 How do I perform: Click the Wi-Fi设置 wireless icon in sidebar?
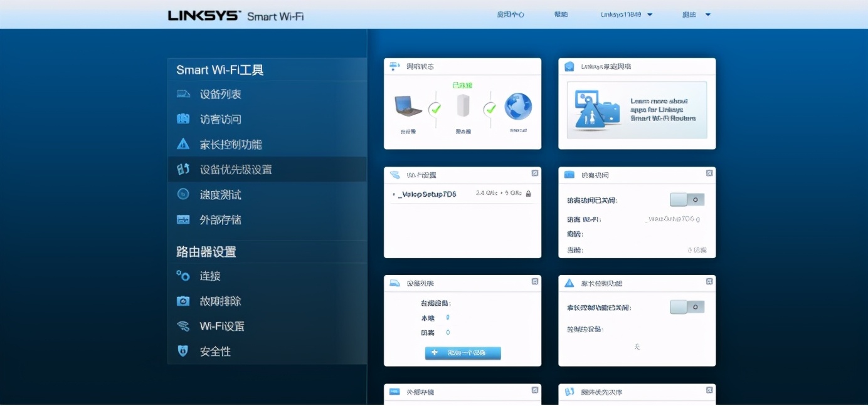pos(183,326)
